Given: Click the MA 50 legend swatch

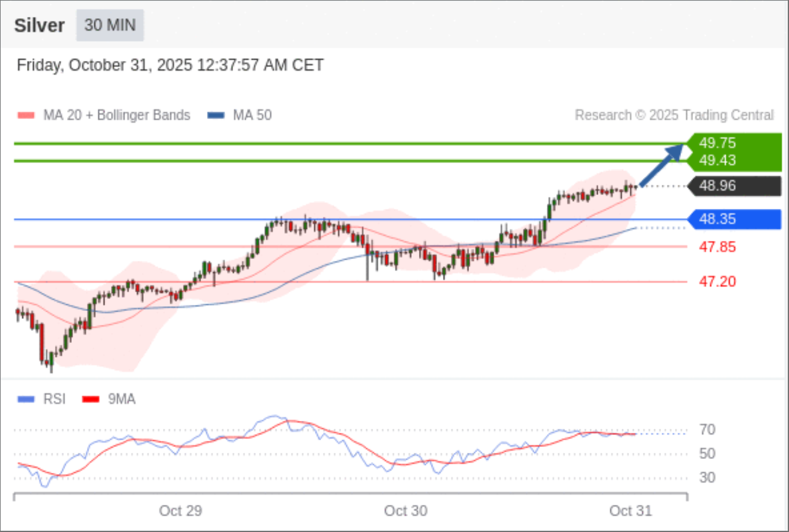Looking at the screenshot, I should (x=216, y=115).
